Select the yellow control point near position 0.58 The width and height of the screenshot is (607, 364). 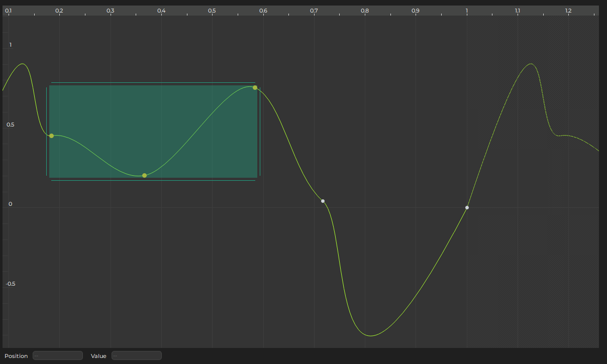pyautogui.click(x=255, y=87)
